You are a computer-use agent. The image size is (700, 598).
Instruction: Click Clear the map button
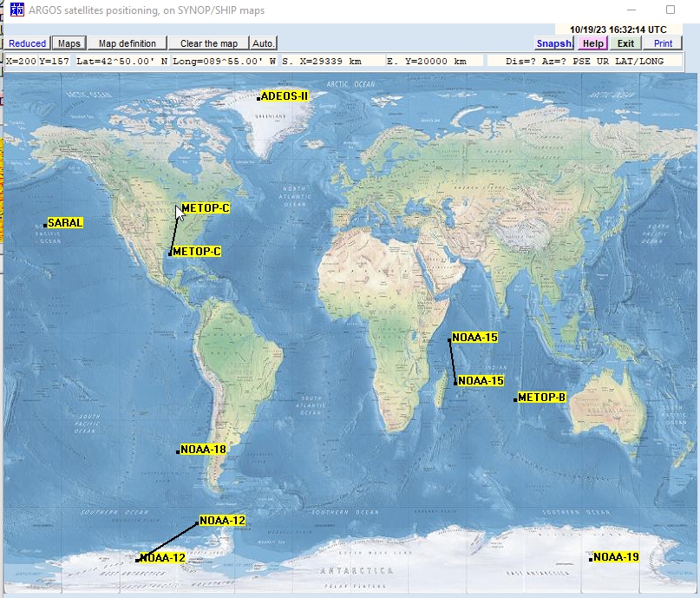(x=208, y=43)
